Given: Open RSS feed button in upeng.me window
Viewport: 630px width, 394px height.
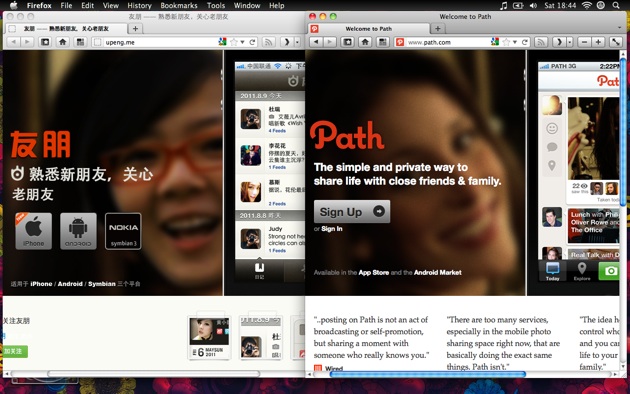Looking at the screenshot, I should click(x=268, y=42).
